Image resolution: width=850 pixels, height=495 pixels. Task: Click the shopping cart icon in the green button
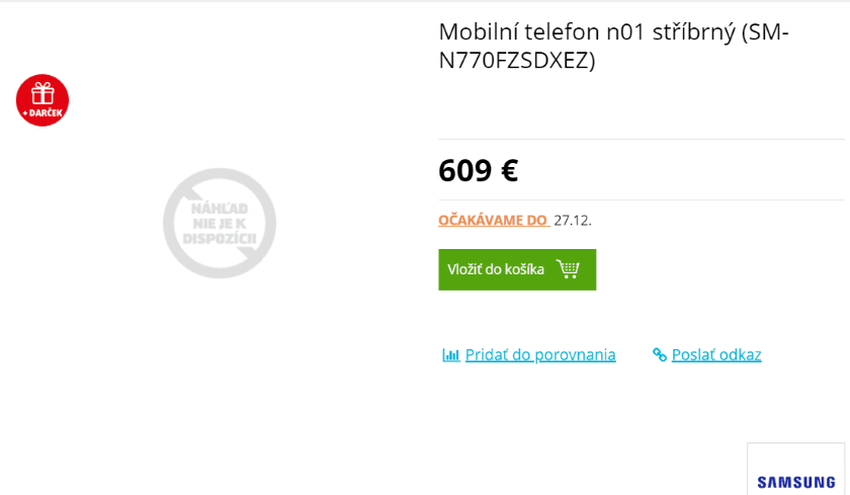tap(568, 269)
